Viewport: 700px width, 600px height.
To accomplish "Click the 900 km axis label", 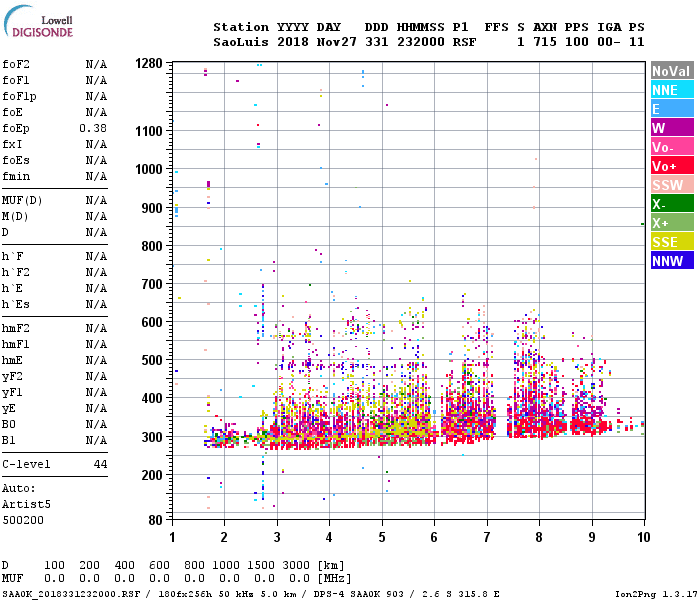I will pos(152,208).
